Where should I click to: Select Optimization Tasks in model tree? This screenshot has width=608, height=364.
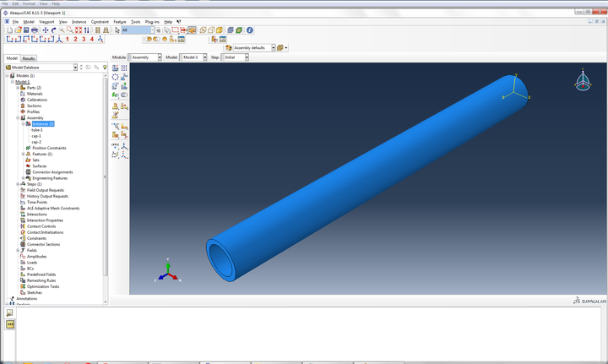(x=43, y=286)
